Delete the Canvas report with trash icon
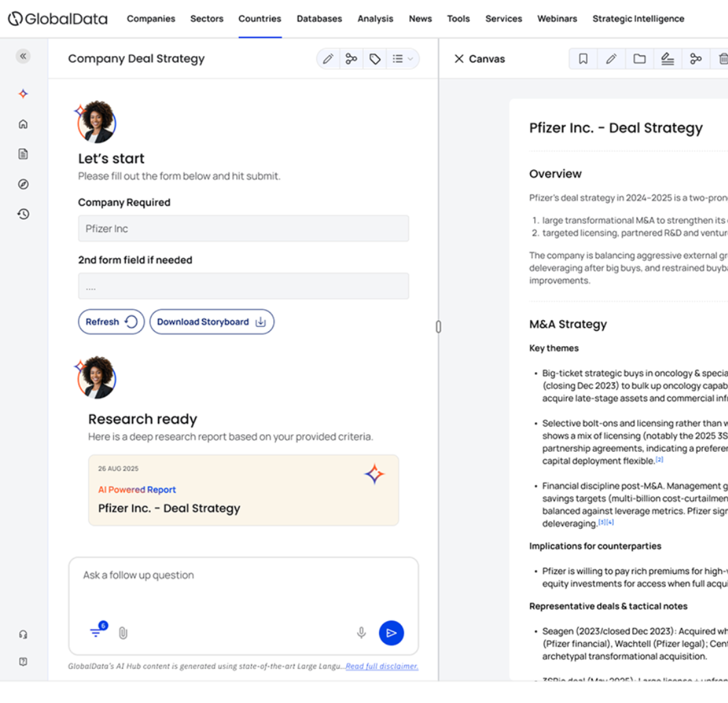 [x=722, y=59]
